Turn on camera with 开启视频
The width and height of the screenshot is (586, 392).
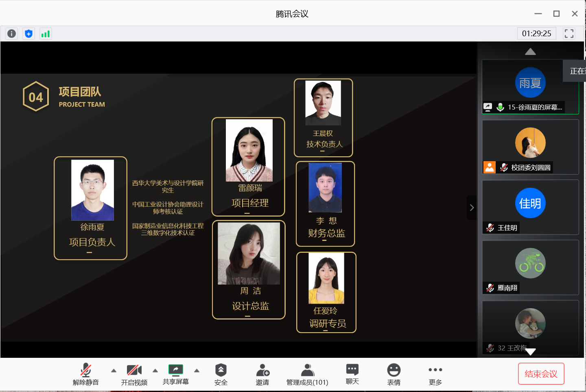(x=134, y=374)
